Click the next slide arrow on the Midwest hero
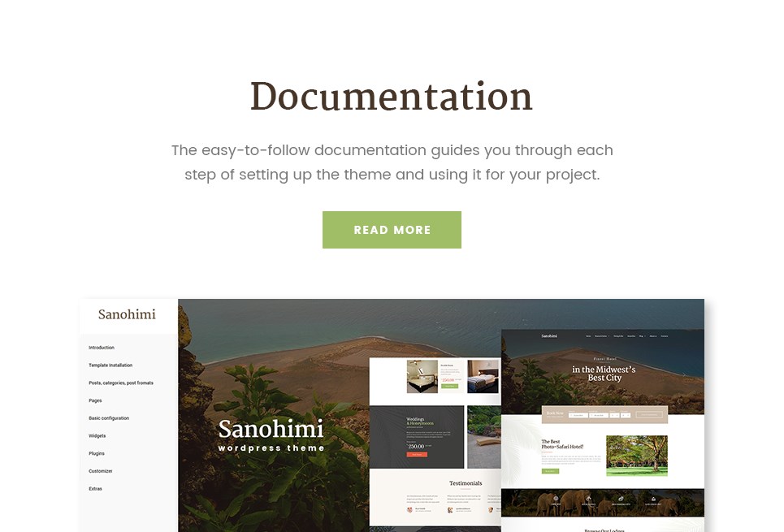This screenshot has width=784, height=532. 685,374
